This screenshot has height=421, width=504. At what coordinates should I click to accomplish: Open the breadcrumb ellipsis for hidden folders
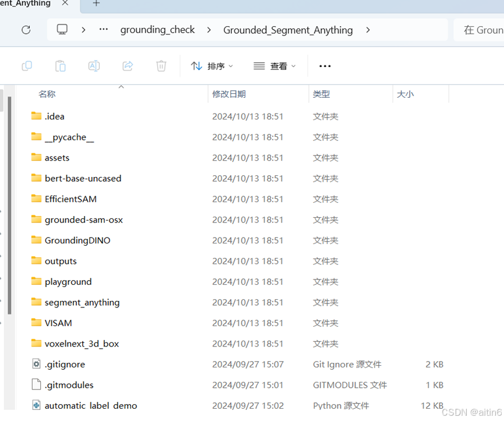tap(104, 30)
